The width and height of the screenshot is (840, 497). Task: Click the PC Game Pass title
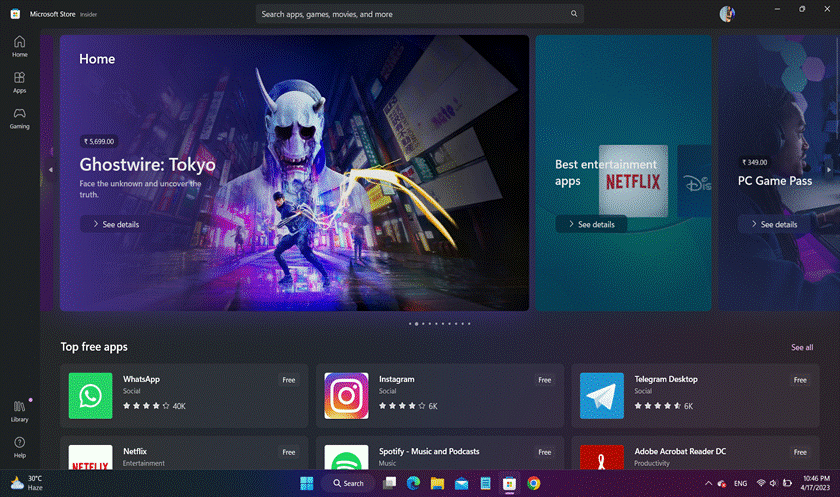point(775,181)
